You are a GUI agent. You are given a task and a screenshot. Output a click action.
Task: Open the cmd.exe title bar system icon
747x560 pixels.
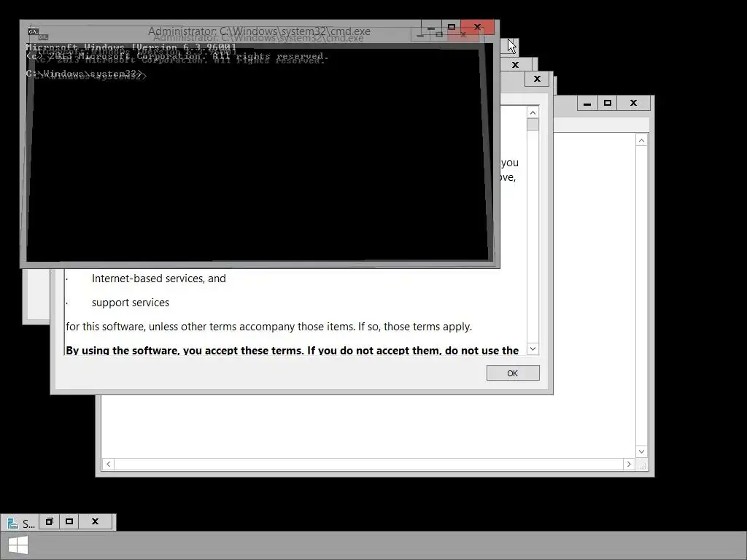[x=33, y=31]
